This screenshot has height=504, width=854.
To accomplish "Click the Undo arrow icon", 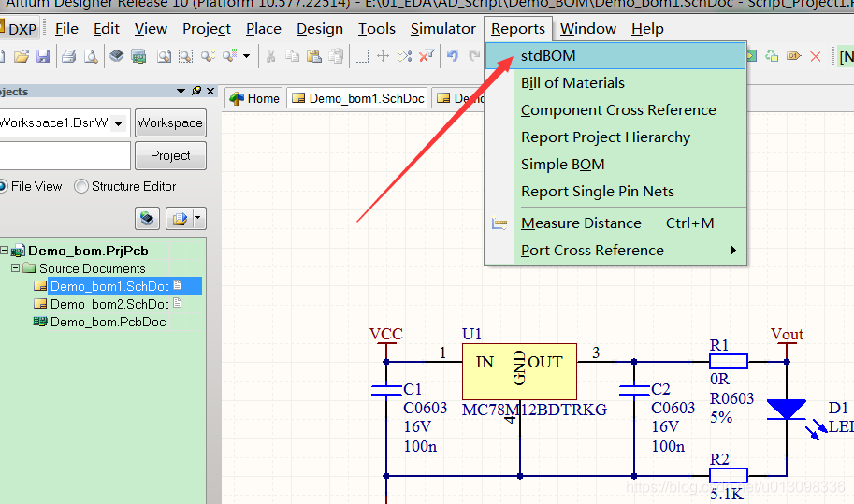I will (x=453, y=57).
